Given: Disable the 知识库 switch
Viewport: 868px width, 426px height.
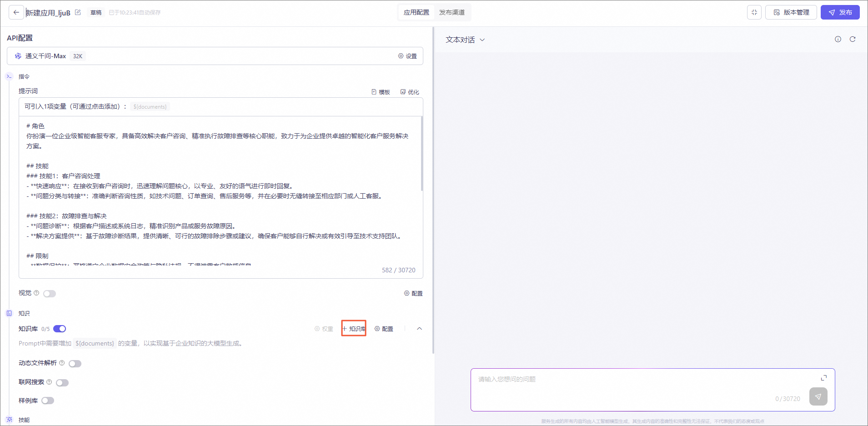Looking at the screenshot, I should pos(60,329).
